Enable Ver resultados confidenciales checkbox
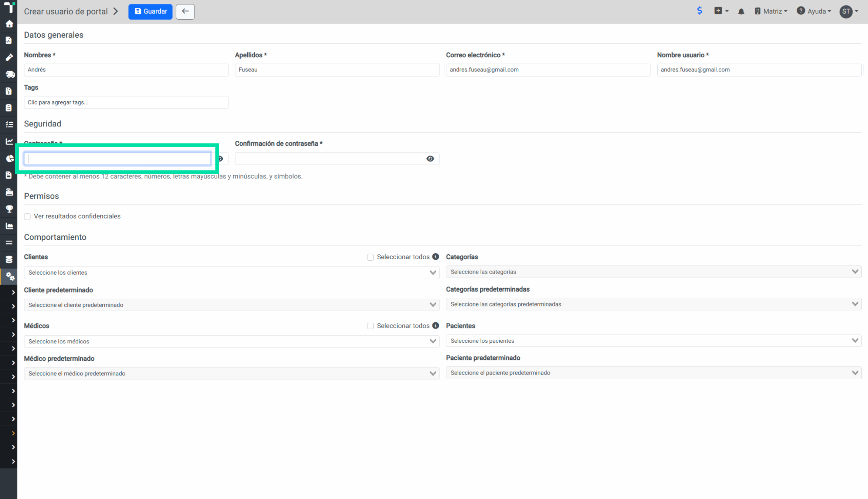The image size is (868, 499). 27,217
